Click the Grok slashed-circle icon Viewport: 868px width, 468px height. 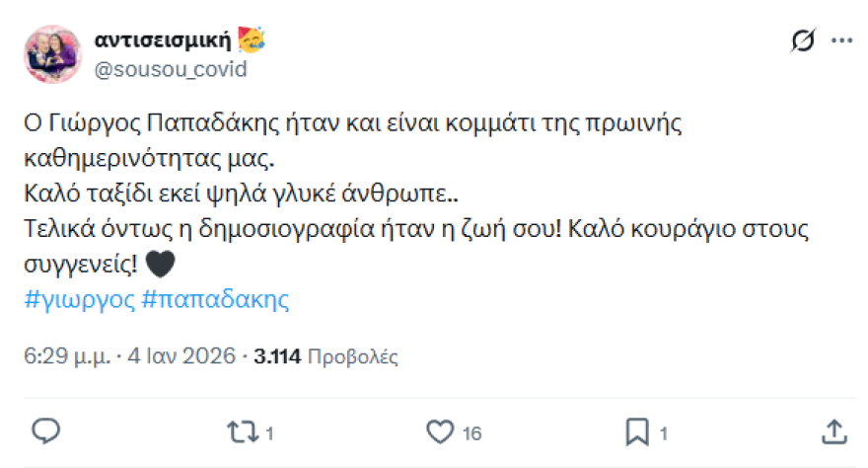pos(803,41)
